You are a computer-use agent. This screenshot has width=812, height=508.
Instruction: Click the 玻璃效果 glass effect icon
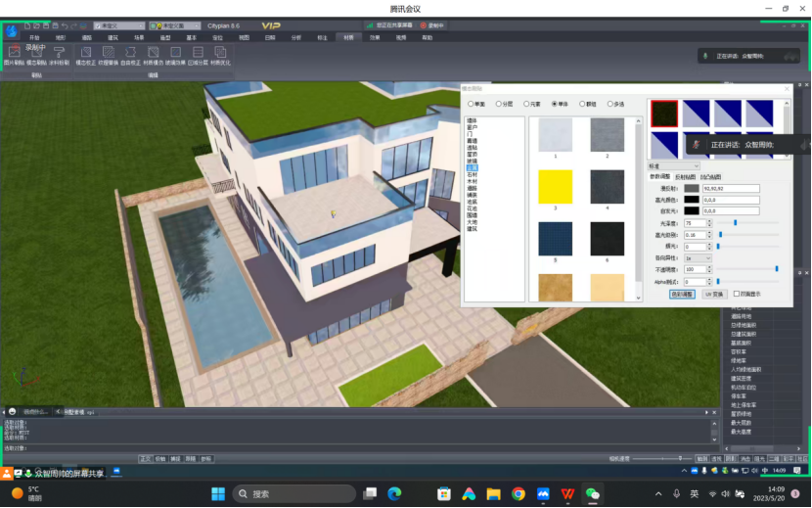click(176, 52)
